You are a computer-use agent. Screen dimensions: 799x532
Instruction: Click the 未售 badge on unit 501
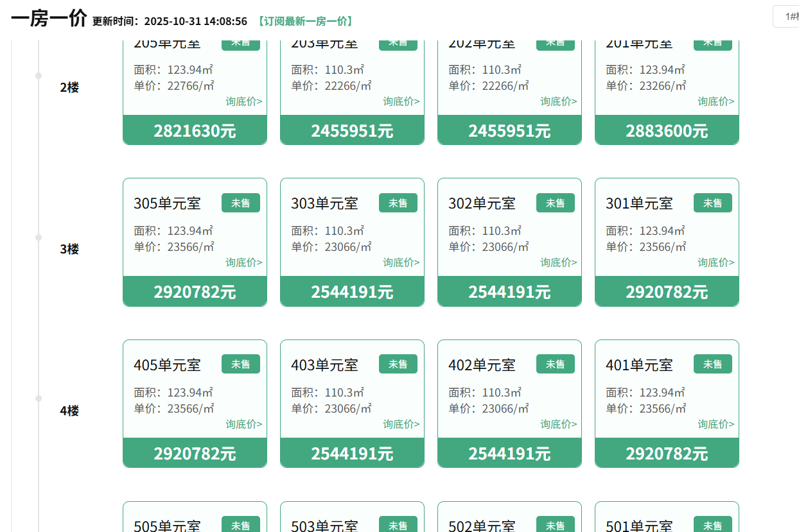712,525
